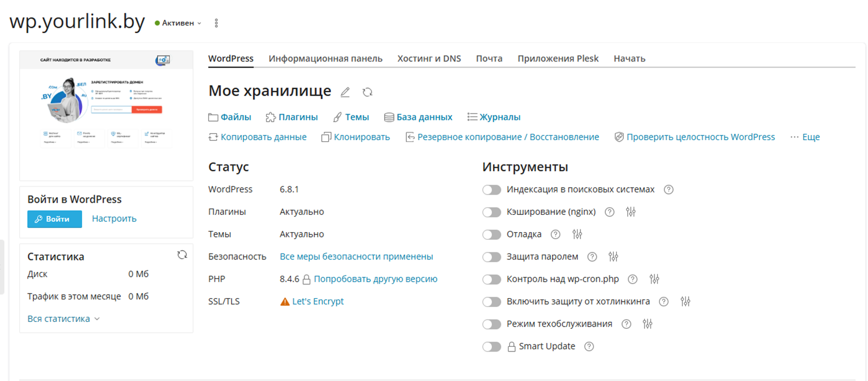Open settings for Контроль над wp-cron.php
This screenshot has height=381, width=868.
[654, 279]
